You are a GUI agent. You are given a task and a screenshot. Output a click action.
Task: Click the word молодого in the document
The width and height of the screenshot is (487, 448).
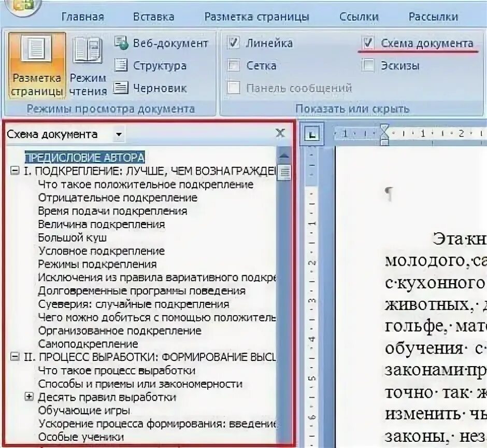[x=427, y=260]
